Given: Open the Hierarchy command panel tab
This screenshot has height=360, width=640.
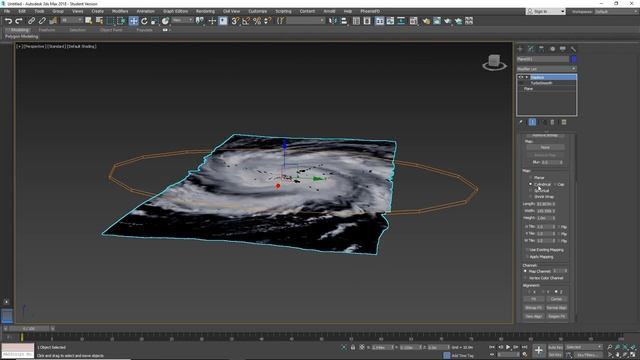Looking at the screenshot, I should click(x=541, y=49).
